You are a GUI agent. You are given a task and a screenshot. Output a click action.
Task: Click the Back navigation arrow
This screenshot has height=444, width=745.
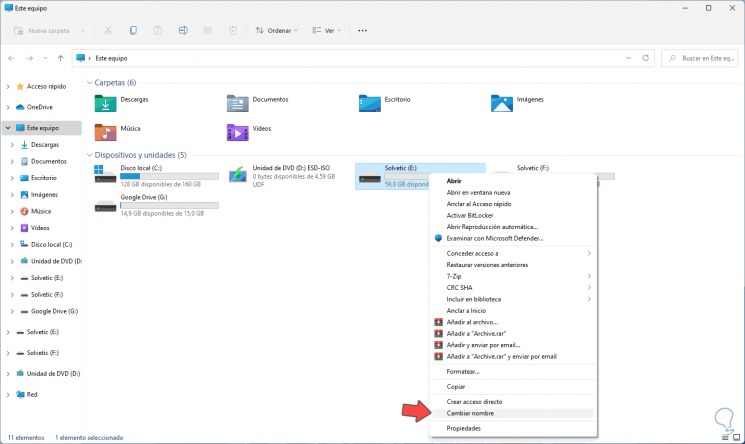[x=11, y=58]
